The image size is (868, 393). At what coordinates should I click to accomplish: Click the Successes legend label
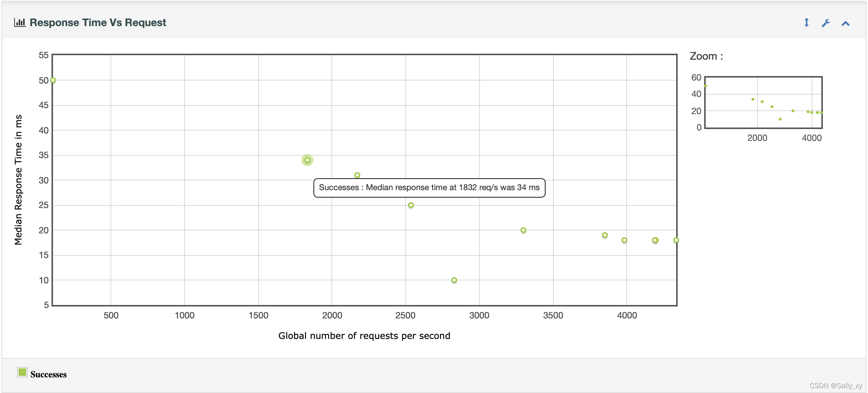pyautogui.click(x=49, y=374)
